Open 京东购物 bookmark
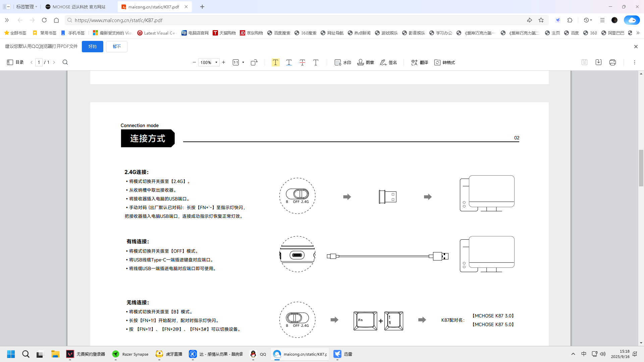 pyautogui.click(x=251, y=33)
